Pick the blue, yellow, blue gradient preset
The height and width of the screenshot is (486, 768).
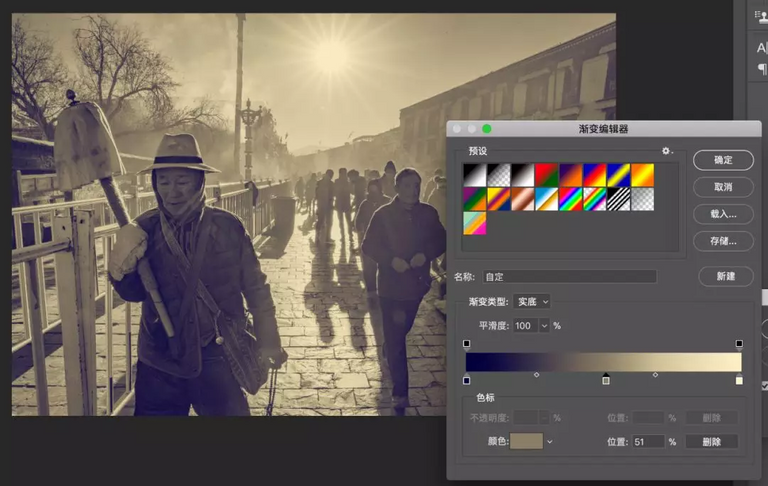pyautogui.click(x=619, y=175)
